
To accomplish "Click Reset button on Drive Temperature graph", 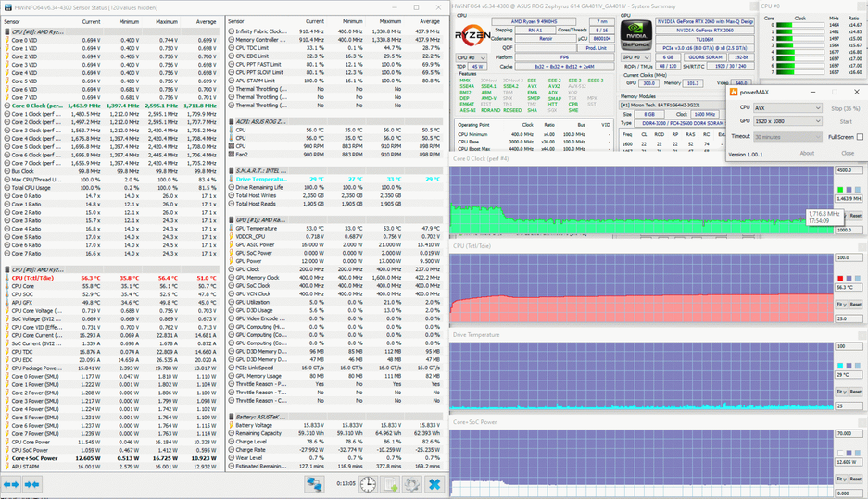I will pyautogui.click(x=855, y=393).
